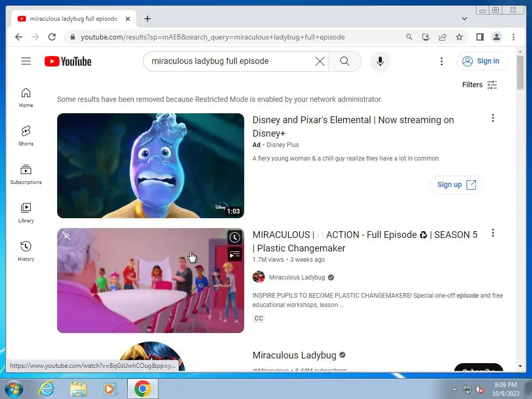Open Miraculous Ladybug channel result heading
This screenshot has width=532, height=399.
(x=295, y=355)
